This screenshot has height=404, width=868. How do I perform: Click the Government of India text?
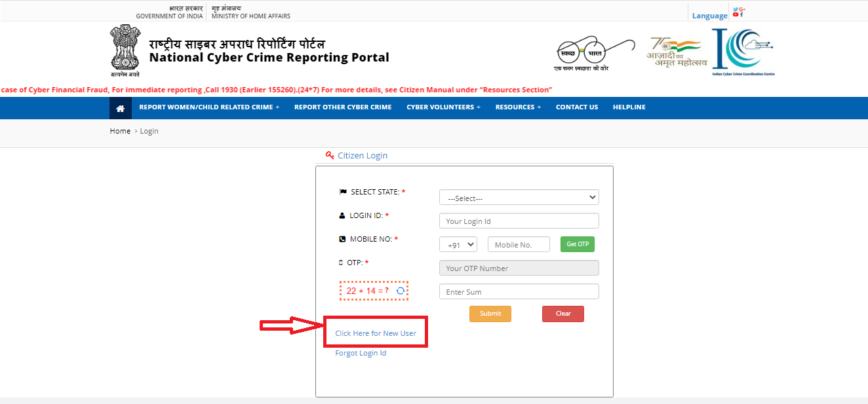(170, 16)
